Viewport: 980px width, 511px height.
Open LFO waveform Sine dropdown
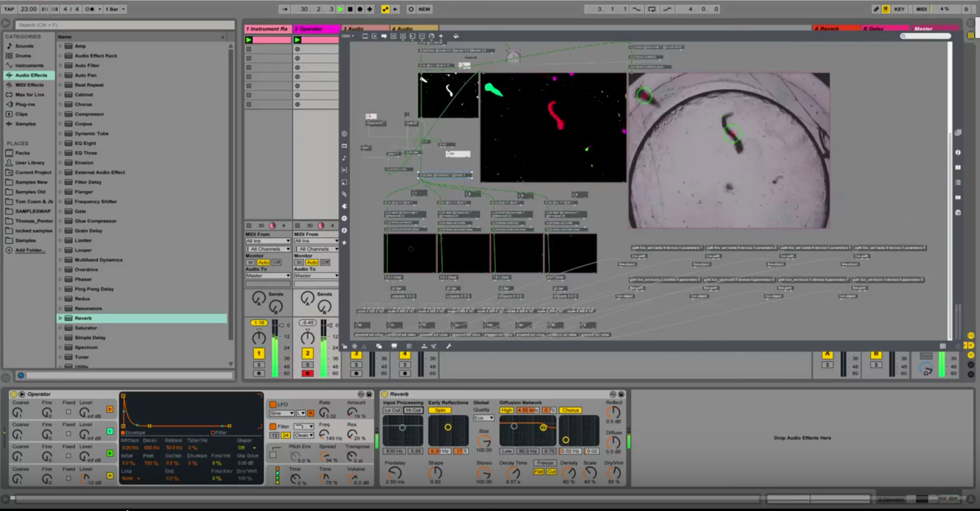coord(282,413)
